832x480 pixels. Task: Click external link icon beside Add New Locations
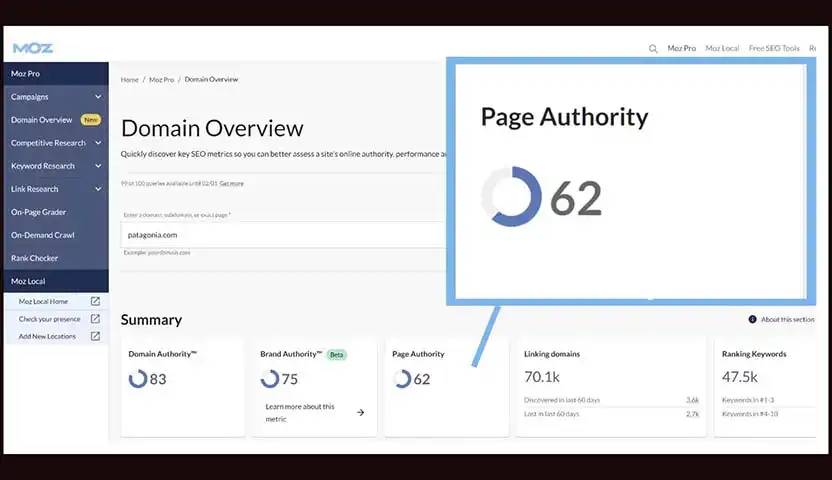pyautogui.click(x=95, y=336)
